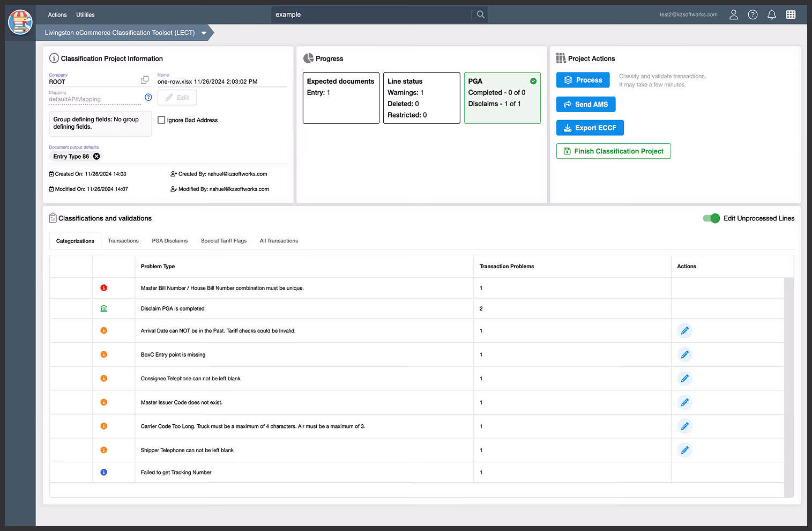Image resolution: width=812 pixels, height=531 pixels.
Task: Click the Classification Project Information info icon
Action: coord(54,58)
